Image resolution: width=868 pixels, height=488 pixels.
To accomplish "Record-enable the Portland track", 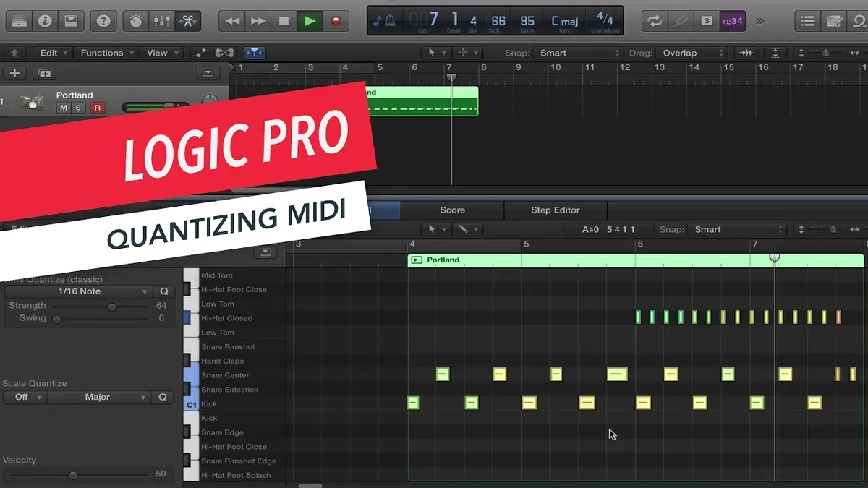I will [x=96, y=108].
